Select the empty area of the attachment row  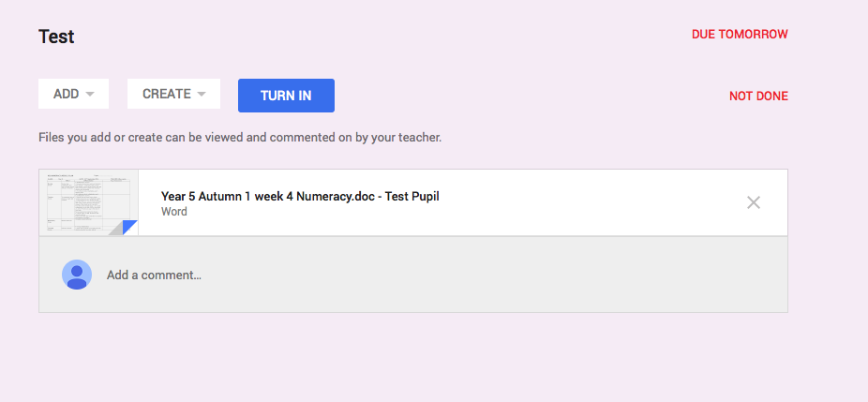(581, 202)
